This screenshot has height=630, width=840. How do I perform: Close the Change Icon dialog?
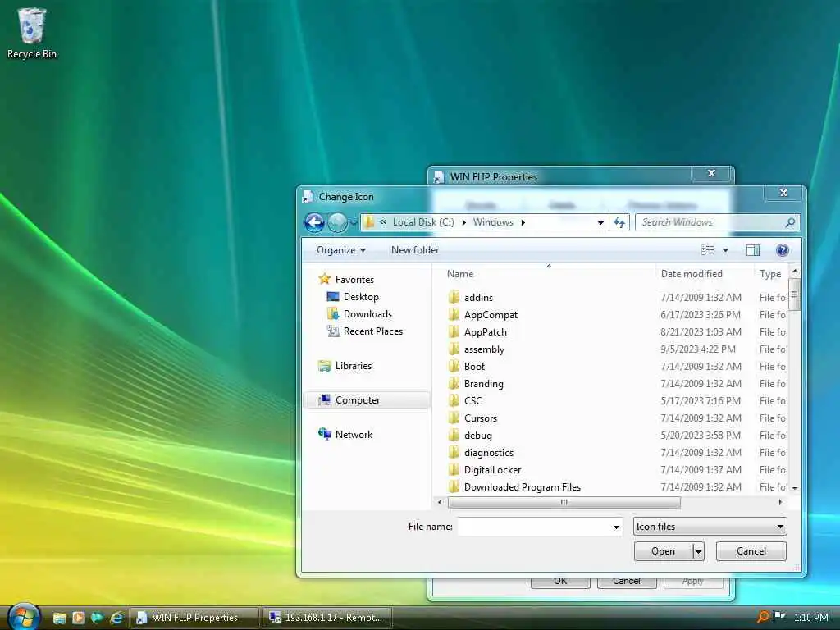point(783,193)
